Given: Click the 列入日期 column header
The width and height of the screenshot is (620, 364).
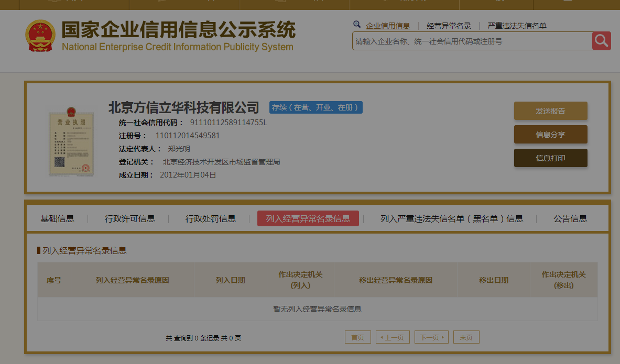Looking at the screenshot, I should tap(231, 280).
